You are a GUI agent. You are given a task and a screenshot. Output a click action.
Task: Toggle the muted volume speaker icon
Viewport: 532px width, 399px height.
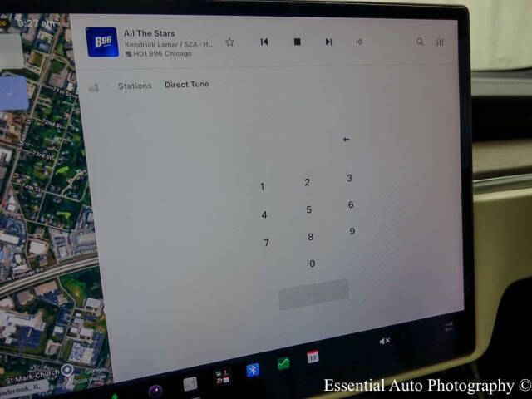384,341
